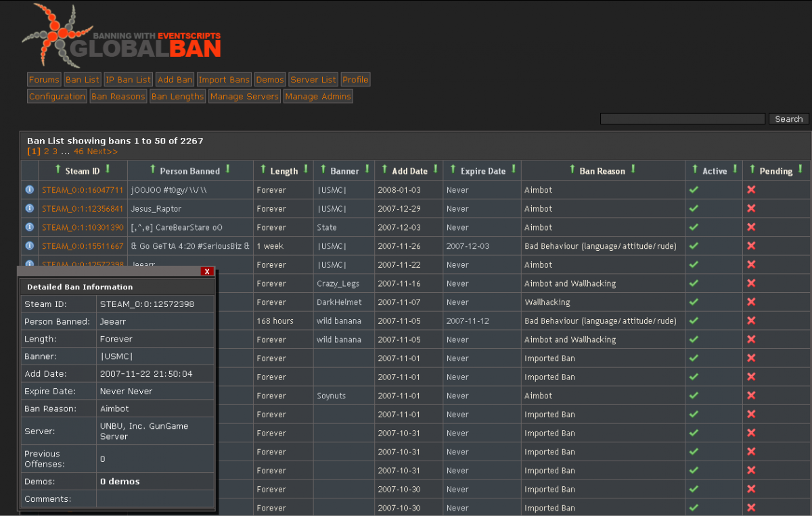Open Ban Lengths management
This screenshot has width=812, height=516.
pos(178,97)
